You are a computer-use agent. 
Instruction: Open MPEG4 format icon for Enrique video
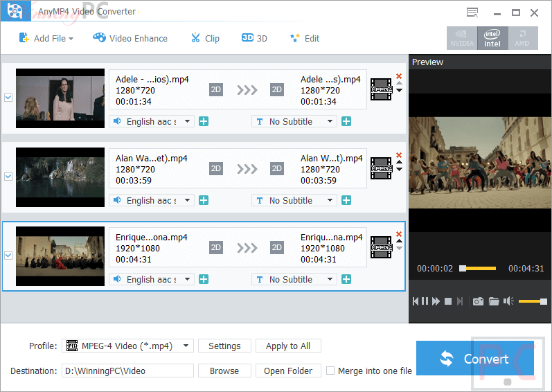pyautogui.click(x=381, y=247)
